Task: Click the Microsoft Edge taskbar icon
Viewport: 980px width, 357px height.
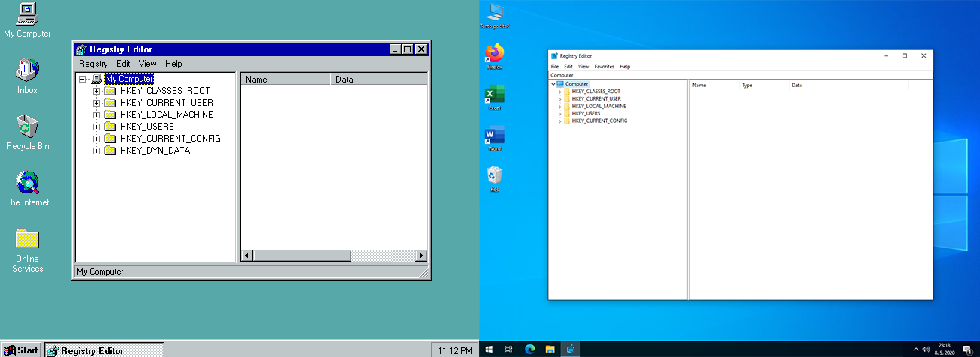Action: [x=529, y=349]
